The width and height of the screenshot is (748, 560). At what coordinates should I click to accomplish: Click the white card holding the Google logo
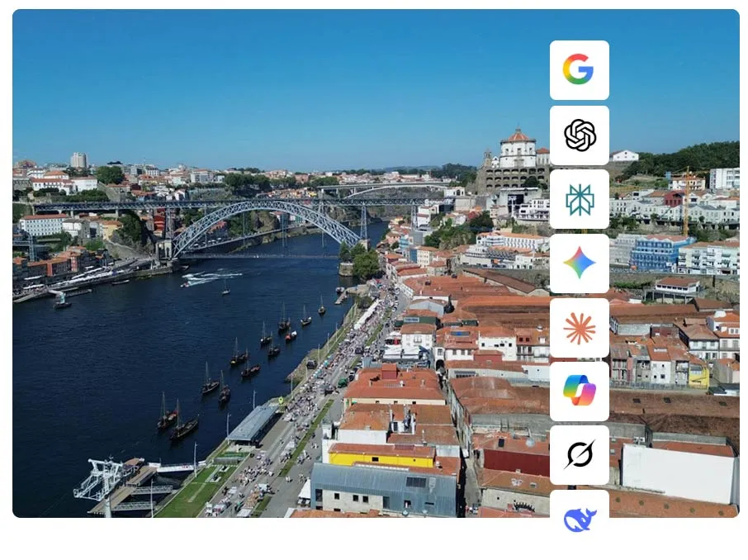click(579, 69)
